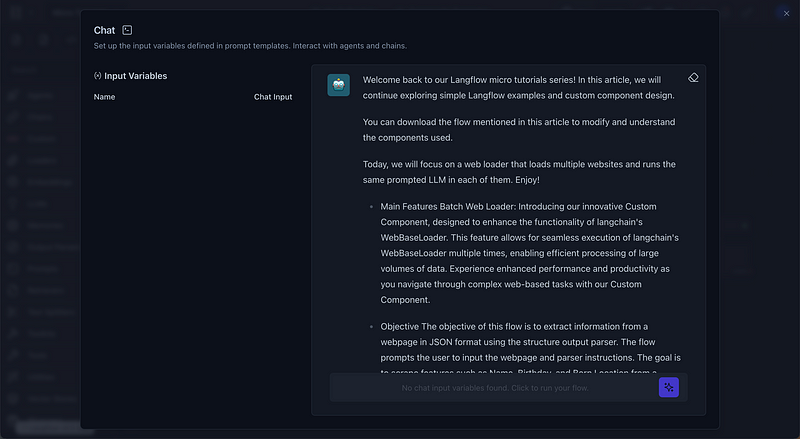Click the eraser icon to clear chat
This screenshot has width=800, height=439.
[x=693, y=78]
